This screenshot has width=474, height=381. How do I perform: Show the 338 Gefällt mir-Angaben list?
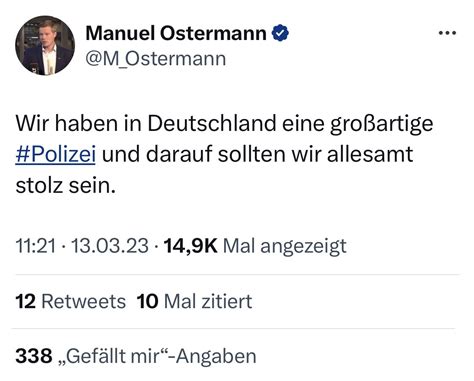(x=136, y=356)
